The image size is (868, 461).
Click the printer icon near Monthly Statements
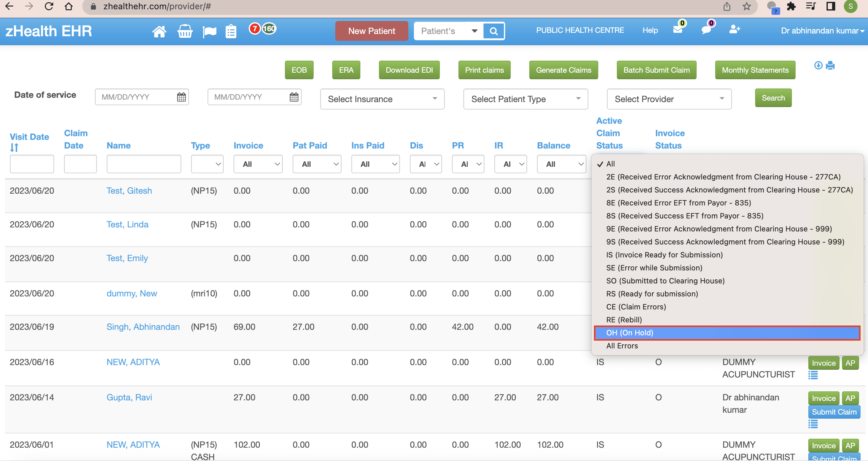(x=830, y=65)
